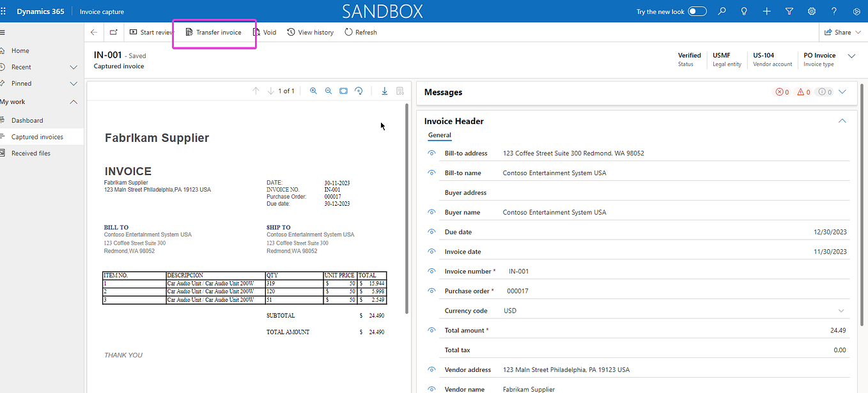The width and height of the screenshot is (868, 393).
Task: Rotate the invoice document
Action: [359, 91]
